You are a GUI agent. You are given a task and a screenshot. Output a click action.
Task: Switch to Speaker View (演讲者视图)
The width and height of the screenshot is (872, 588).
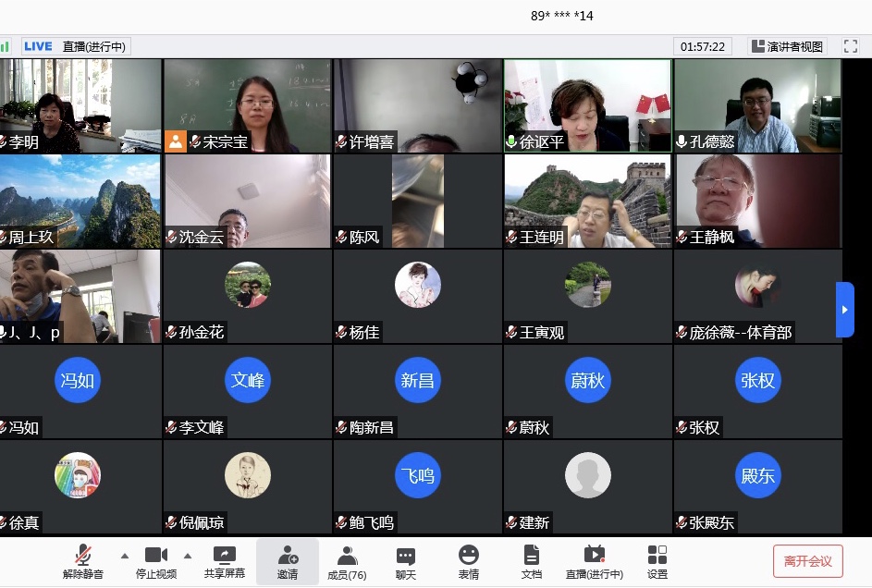(x=787, y=46)
